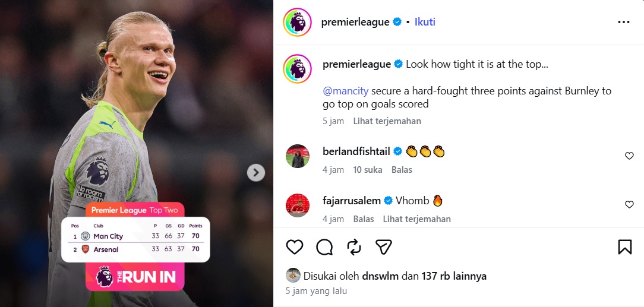Follow premierleague via Ikuti link

click(x=425, y=22)
